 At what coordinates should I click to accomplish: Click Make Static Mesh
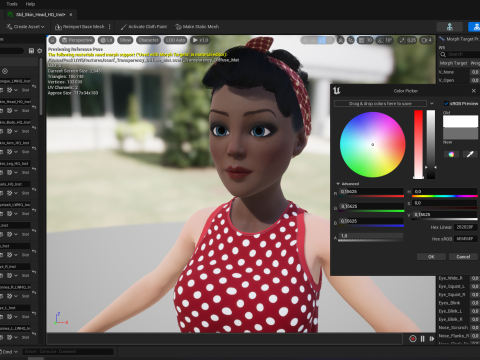pyautogui.click(x=197, y=27)
